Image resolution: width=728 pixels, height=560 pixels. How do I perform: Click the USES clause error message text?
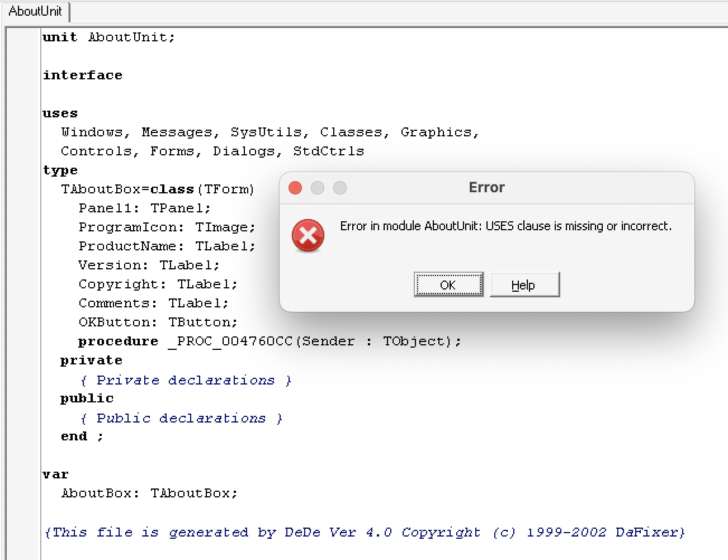pyautogui.click(x=506, y=226)
